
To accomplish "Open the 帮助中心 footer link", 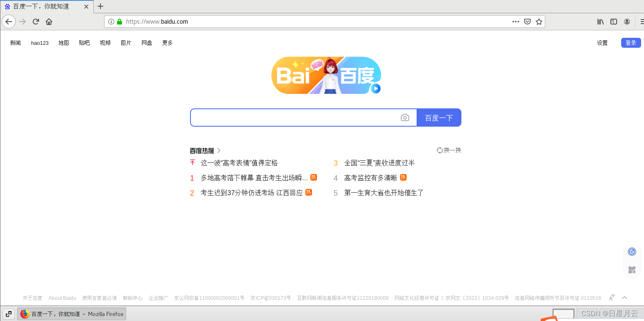I will pyautogui.click(x=133, y=298).
